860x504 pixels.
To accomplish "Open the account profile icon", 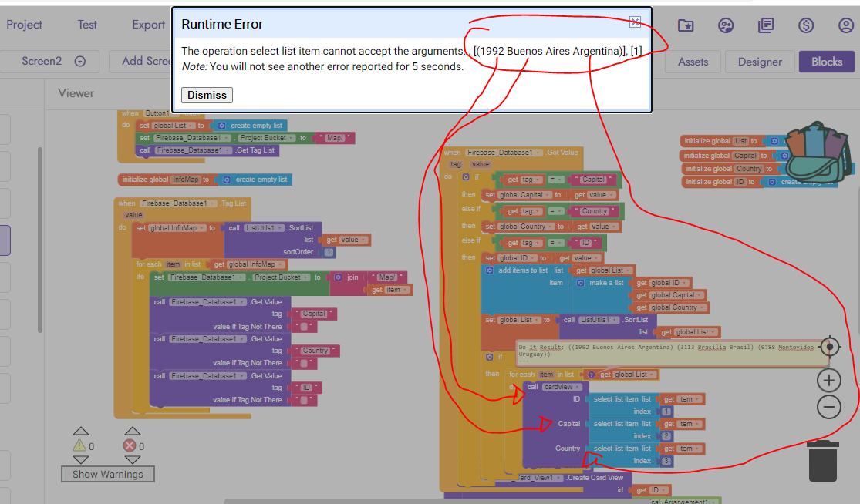I will click(846, 25).
